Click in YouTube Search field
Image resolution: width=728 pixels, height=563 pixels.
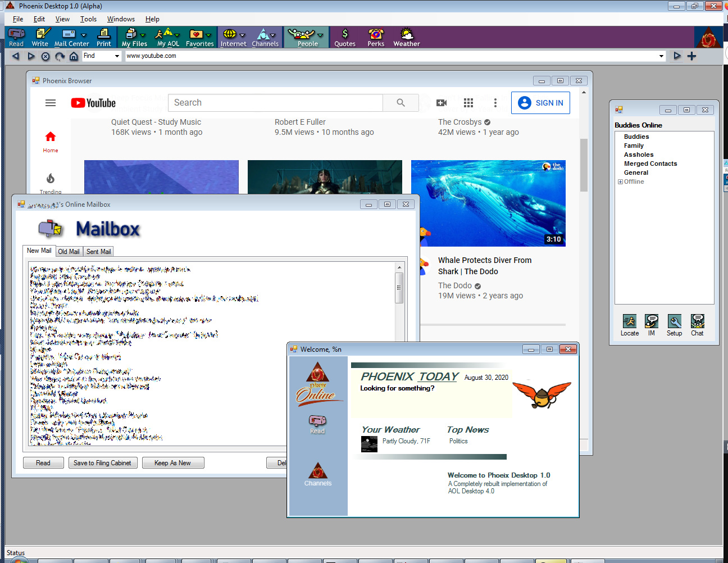point(275,103)
